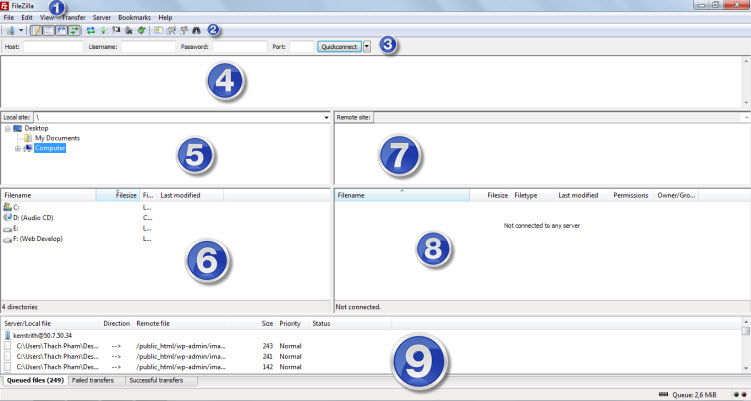The height and width of the screenshot is (401, 751).
Task: Toggle the message log display
Action: coord(36,31)
